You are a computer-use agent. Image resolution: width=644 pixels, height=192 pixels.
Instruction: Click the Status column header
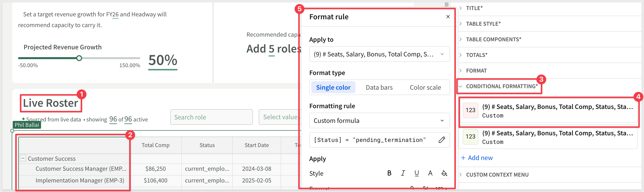[207, 145]
